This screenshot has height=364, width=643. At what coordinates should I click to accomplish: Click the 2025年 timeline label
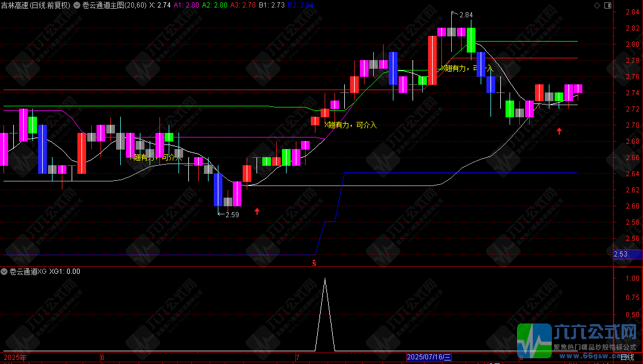tap(15, 358)
